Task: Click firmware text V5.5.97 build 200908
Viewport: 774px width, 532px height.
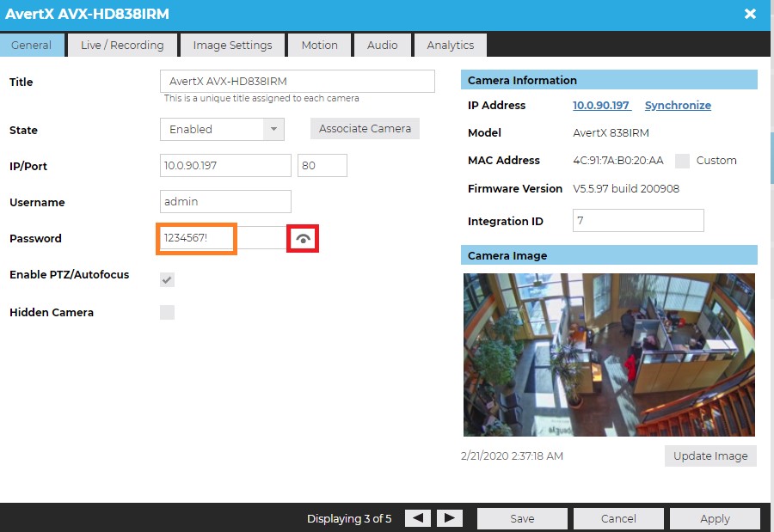Action: [626, 188]
